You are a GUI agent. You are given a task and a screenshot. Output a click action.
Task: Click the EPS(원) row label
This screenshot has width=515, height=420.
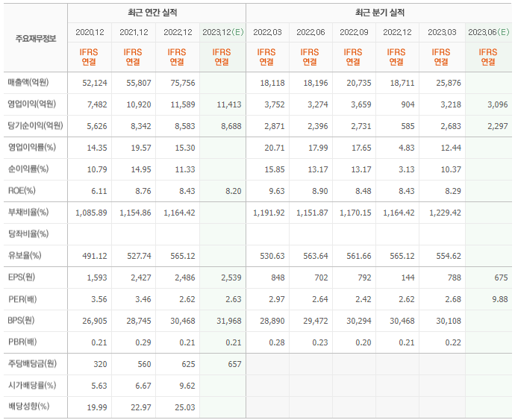[x=22, y=278]
